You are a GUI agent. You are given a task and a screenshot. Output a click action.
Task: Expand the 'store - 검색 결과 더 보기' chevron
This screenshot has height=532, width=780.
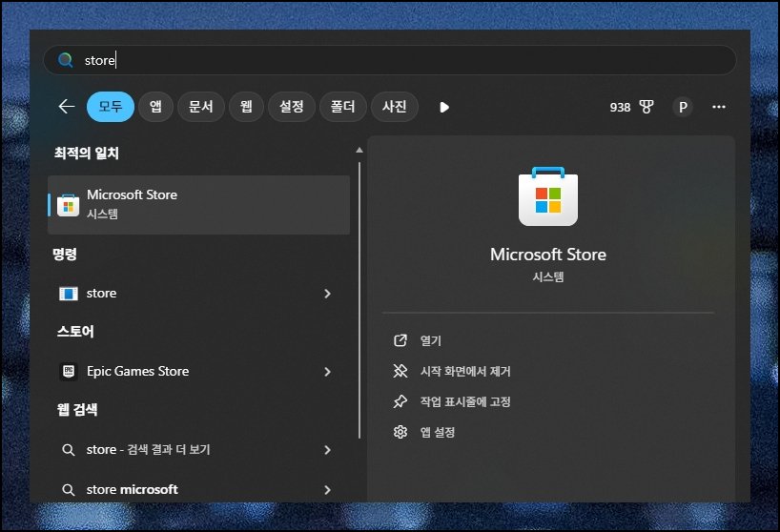pos(327,449)
